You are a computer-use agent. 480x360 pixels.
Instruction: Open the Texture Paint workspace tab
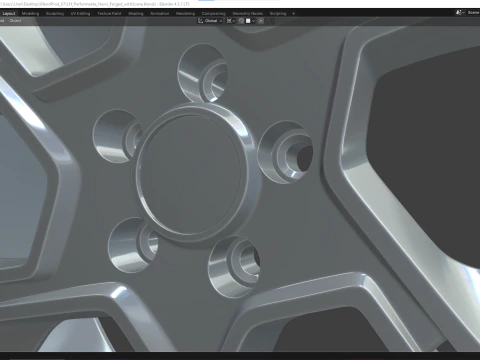109,13
